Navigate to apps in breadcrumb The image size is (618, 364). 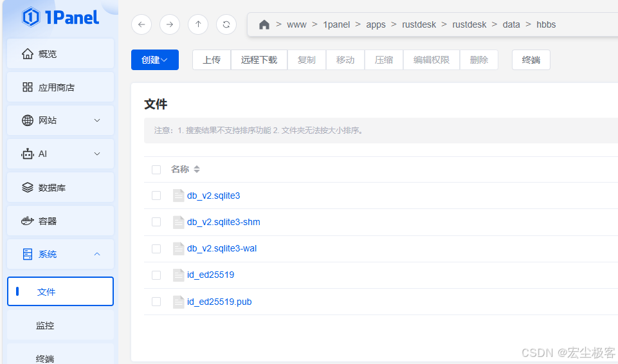(376, 25)
